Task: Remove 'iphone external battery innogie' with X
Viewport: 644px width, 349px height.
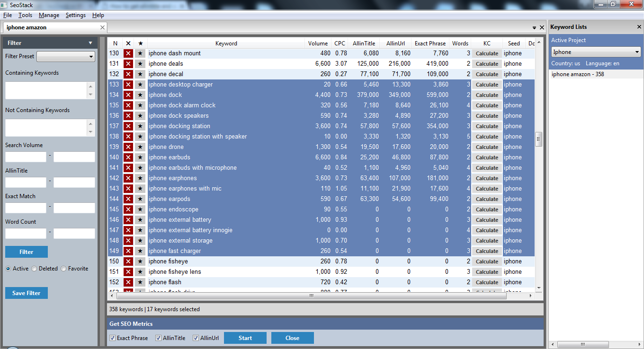Action: (128, 230)
